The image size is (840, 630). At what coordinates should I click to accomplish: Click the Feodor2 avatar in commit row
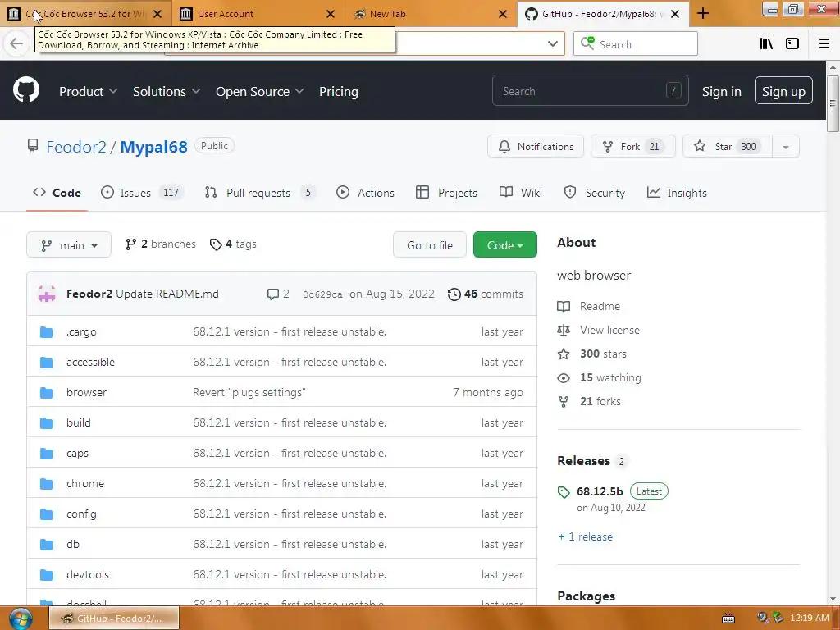tap(47, 294)
